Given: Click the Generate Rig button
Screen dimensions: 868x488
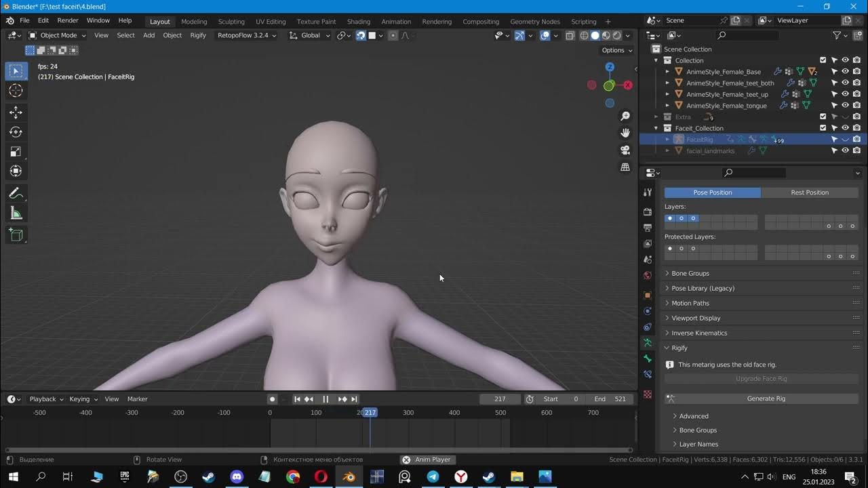Looking at the screenshot, I should 762,399.
